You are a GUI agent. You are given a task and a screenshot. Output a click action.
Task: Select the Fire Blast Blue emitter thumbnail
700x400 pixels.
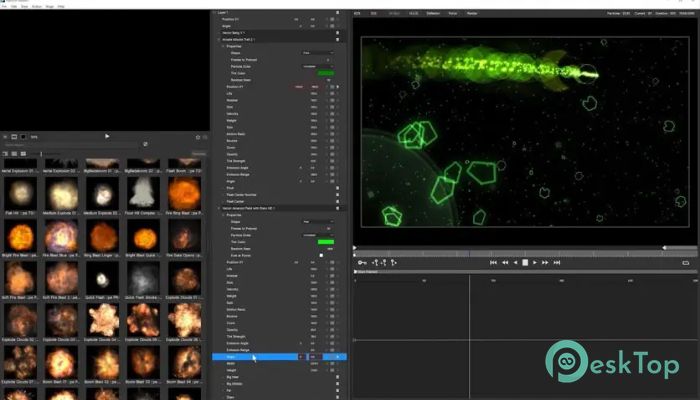point(61,236)
